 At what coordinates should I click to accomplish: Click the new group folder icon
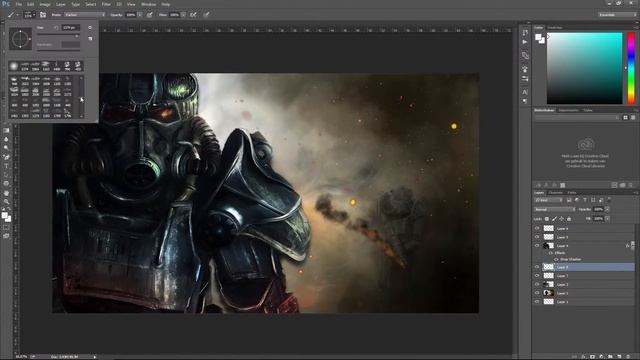[610, 357]
